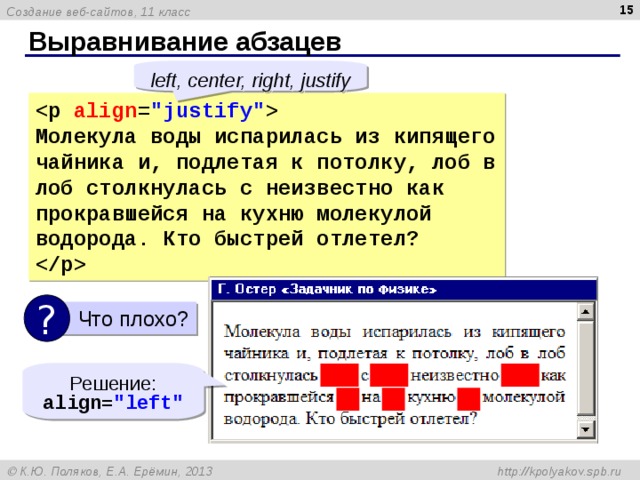Click the word "кухню" in the preview window

point(431,398)
